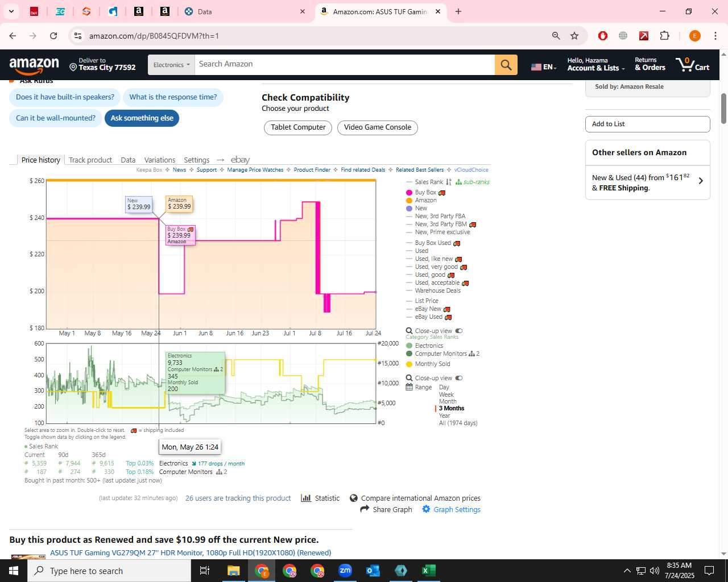Toggle List Price line in legend

click(x=422, y=301)
